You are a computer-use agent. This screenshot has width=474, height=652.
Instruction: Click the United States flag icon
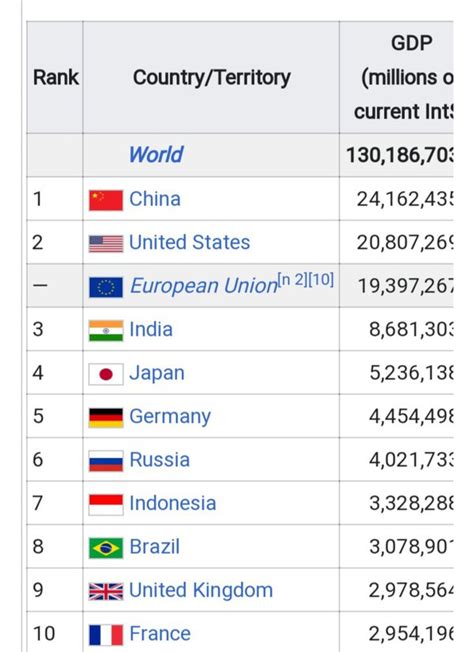tap(106, 244)
